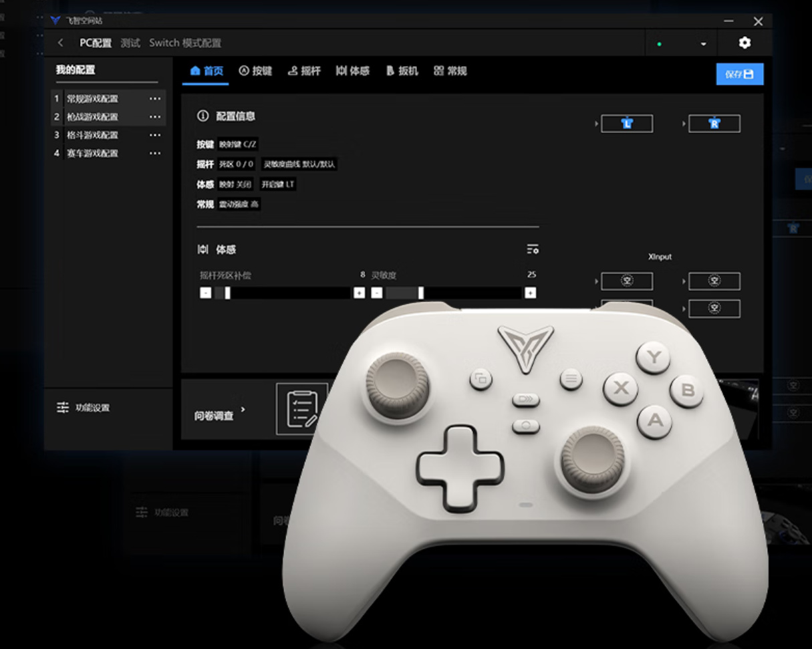Switch to the 摇杆 tab
This screenshot has height=649, width=812.
(305, 71)
